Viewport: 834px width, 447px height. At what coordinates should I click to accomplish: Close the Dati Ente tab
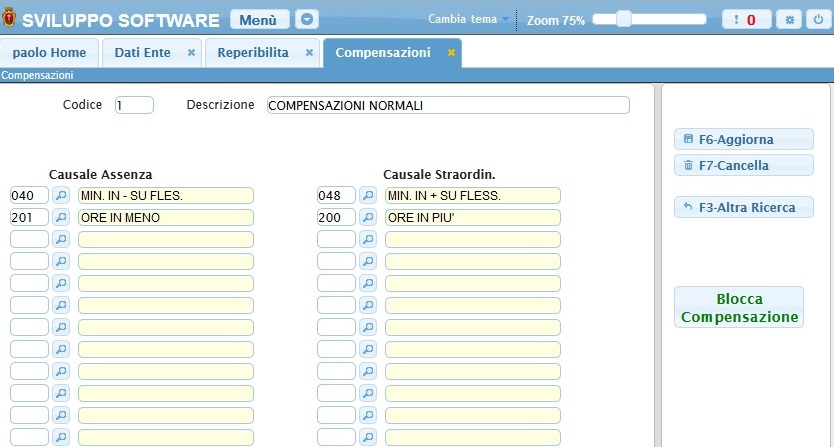[x=191, y=53]
